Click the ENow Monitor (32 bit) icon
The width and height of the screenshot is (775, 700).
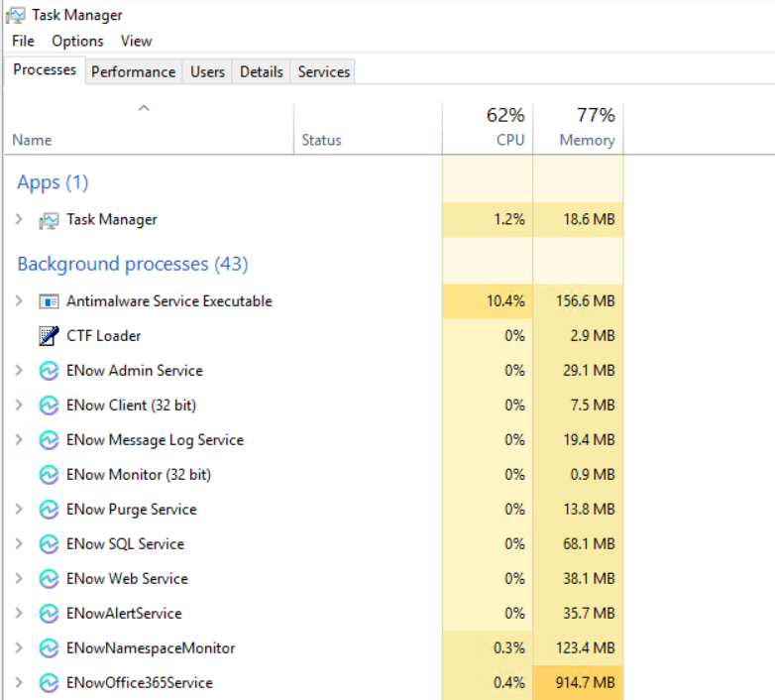click(x=49, y=475)
